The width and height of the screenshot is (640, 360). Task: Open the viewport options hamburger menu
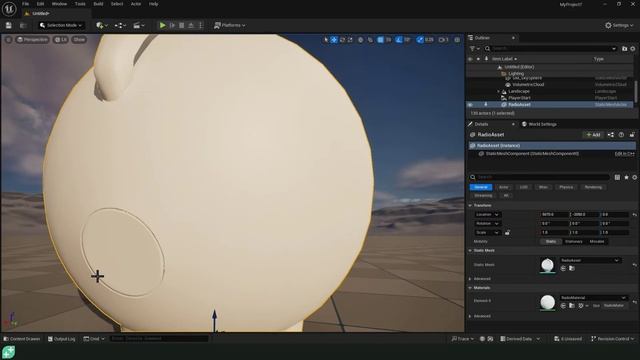point(8,40)
